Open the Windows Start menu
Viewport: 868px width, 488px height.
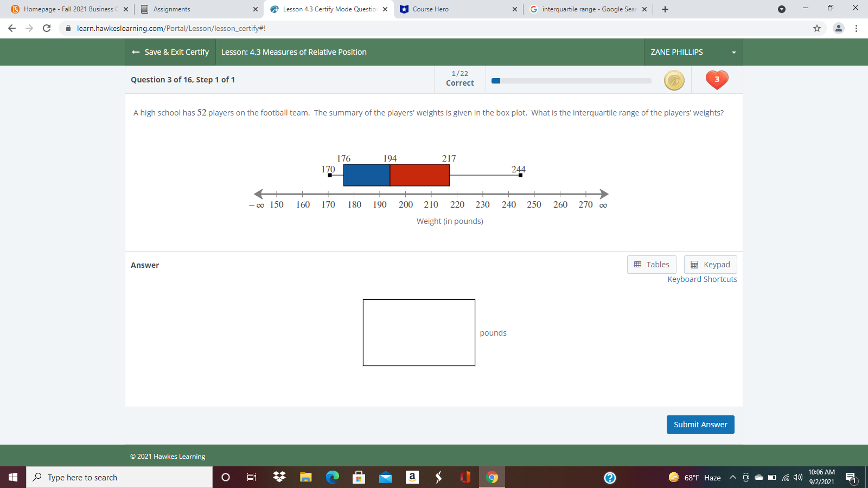click(x=13, y=477)
